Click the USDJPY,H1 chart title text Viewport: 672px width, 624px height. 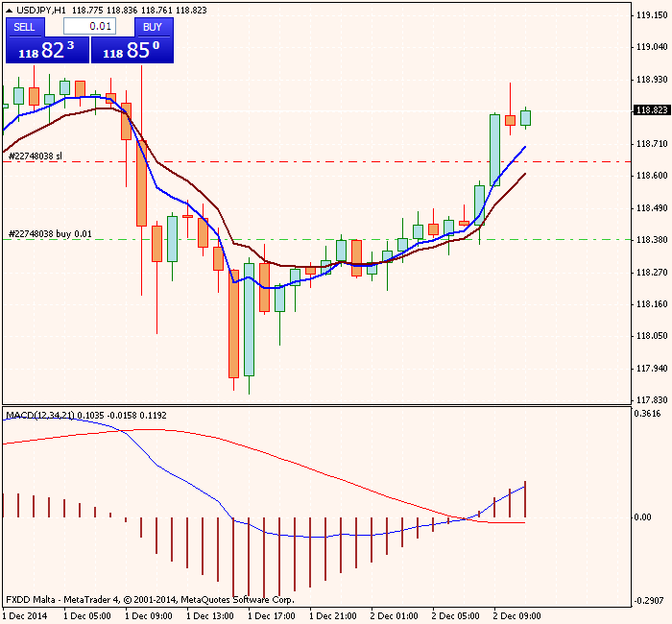[x=41, y=10]
